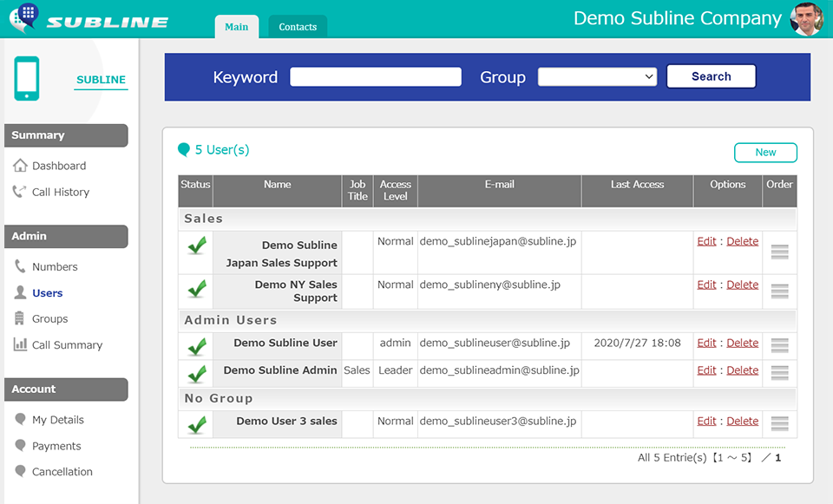This screenshot has width=833, height=504.
Task: Grab the order handle for Demo Subline User
Action: pyautogui.click(x=779, y=345)
